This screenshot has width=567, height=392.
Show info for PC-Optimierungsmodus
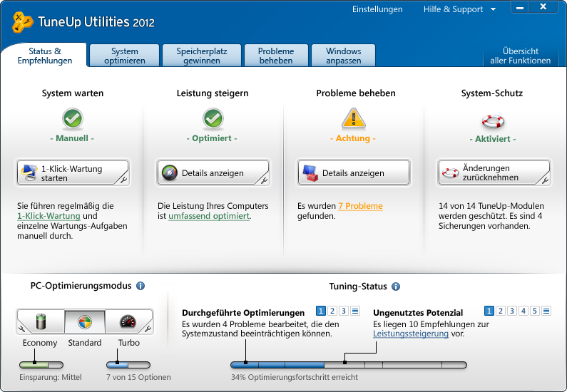pyautogui.click(x=141, y=286)
